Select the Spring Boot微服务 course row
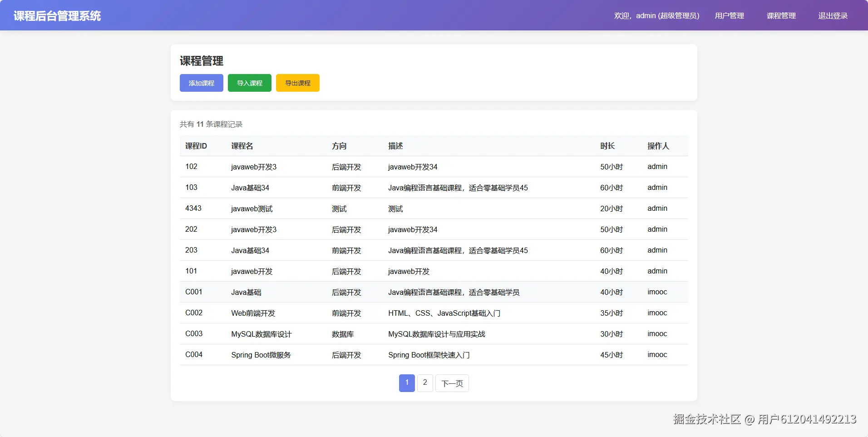The width and height of the screenshot is (868, 437). pos(261,355)
